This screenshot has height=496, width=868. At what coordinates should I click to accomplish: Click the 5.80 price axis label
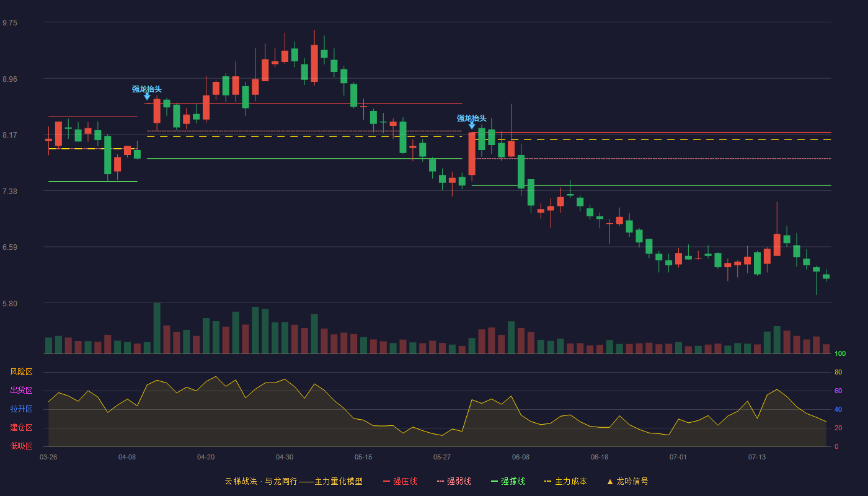(10, 304)
